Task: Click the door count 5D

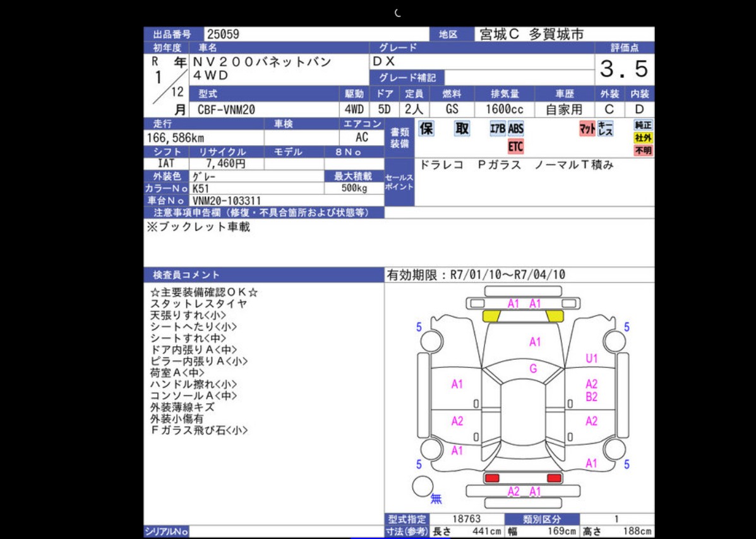Action: click(384, 109)
